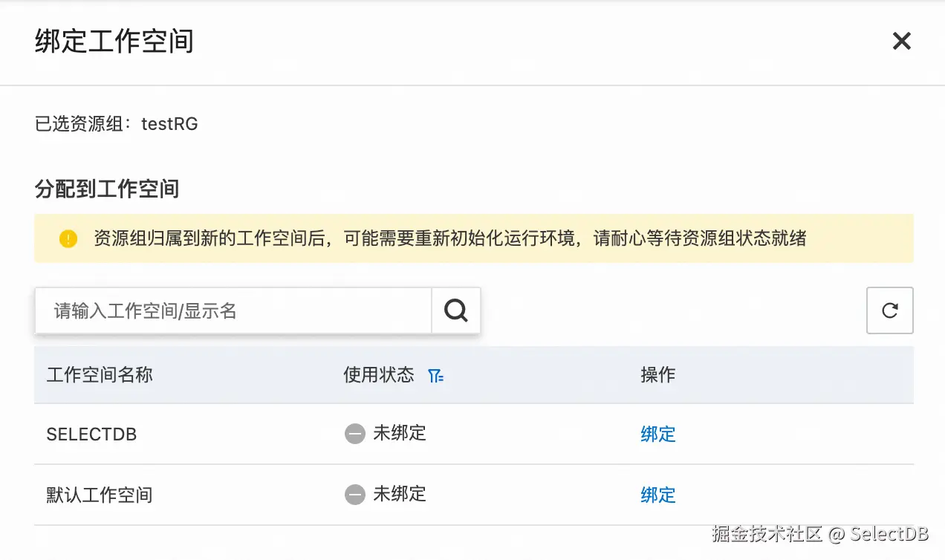Click the status icon in SELECTDB row
The image size is (945, 560).
point(355,434)
